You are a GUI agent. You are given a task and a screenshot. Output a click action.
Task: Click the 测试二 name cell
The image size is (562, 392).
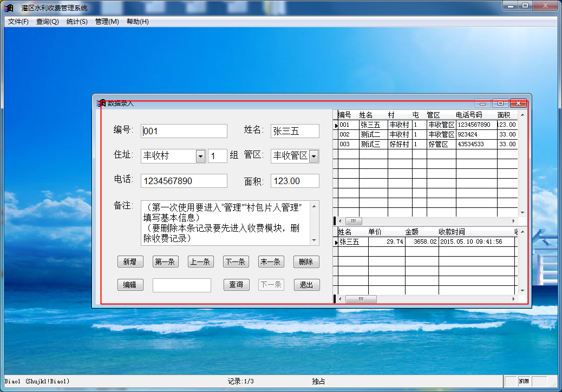(374, 134)
